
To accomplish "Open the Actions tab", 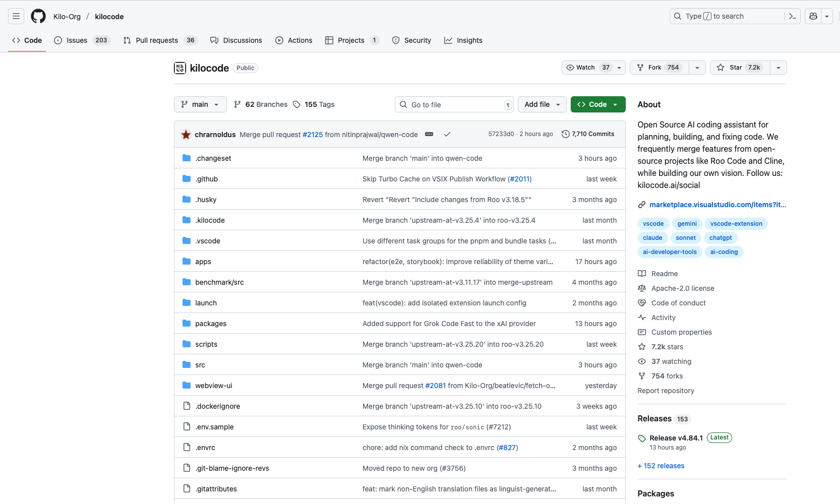I will coord(294,40).
